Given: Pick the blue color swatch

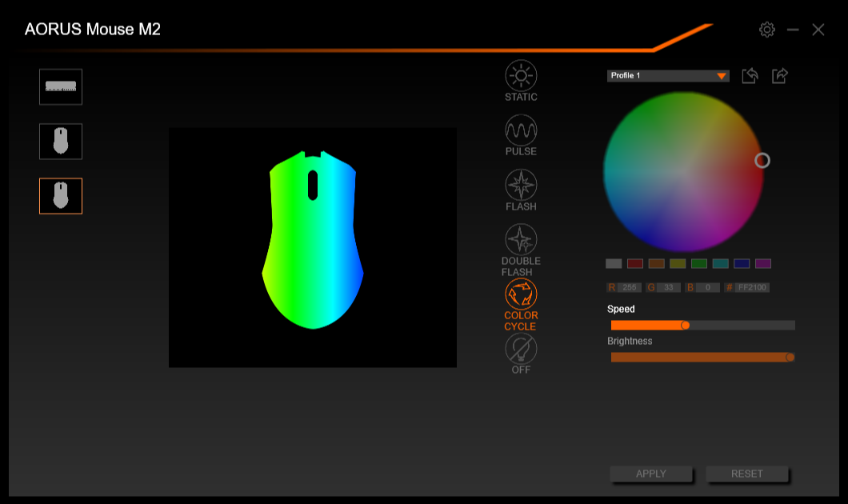Looking at the screenshot, I should click(742, 263).
